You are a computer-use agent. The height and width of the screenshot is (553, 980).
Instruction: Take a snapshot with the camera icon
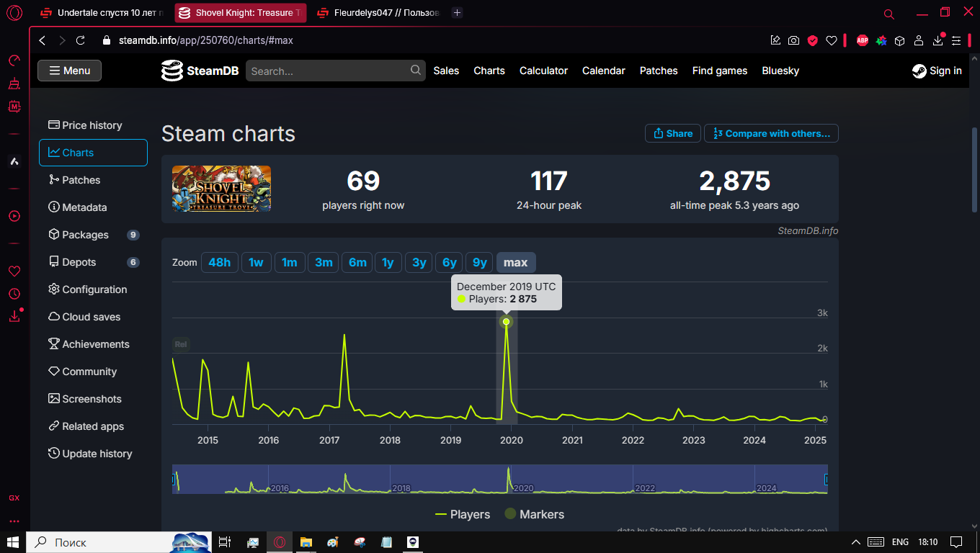(x=793, y=40)
